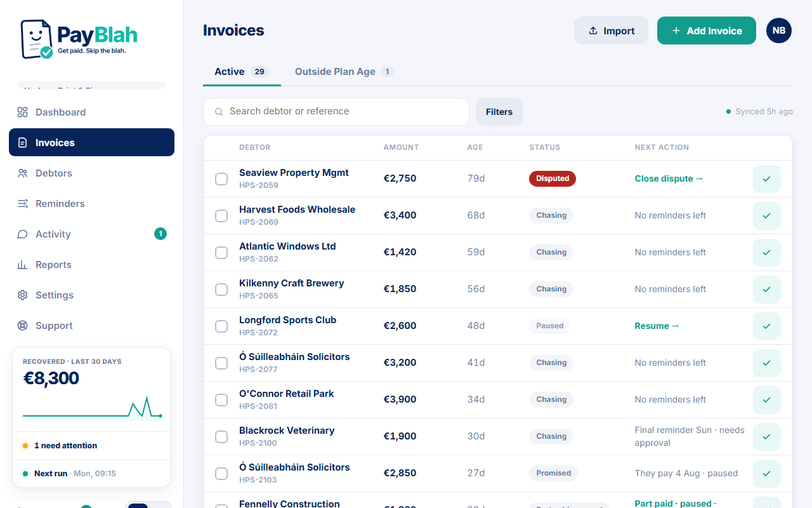Image resolution: width=812 pixels, height=508 pixels.
Task: Click the checkmark button for Harvest Foods Wholesale
Action: point(767,216)
